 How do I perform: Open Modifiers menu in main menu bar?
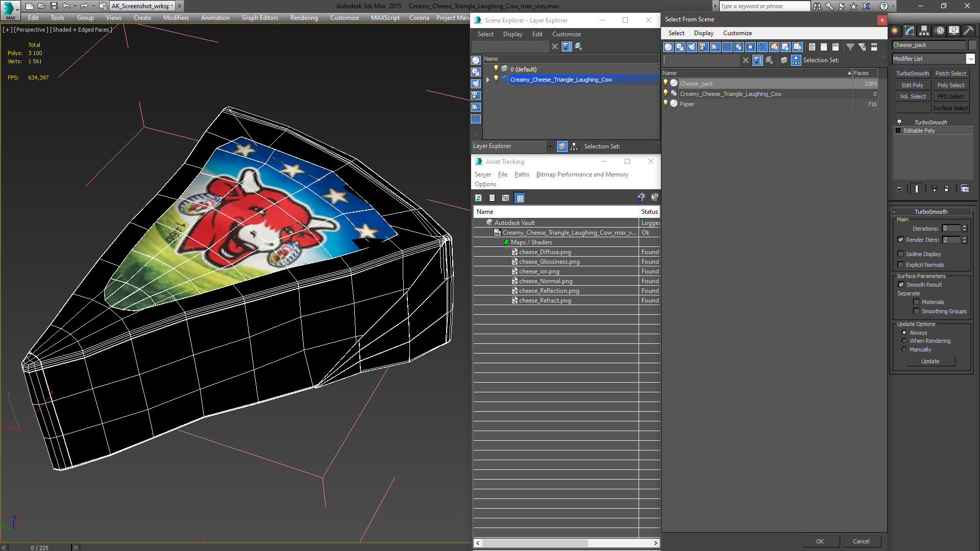[x=176, y=18]
